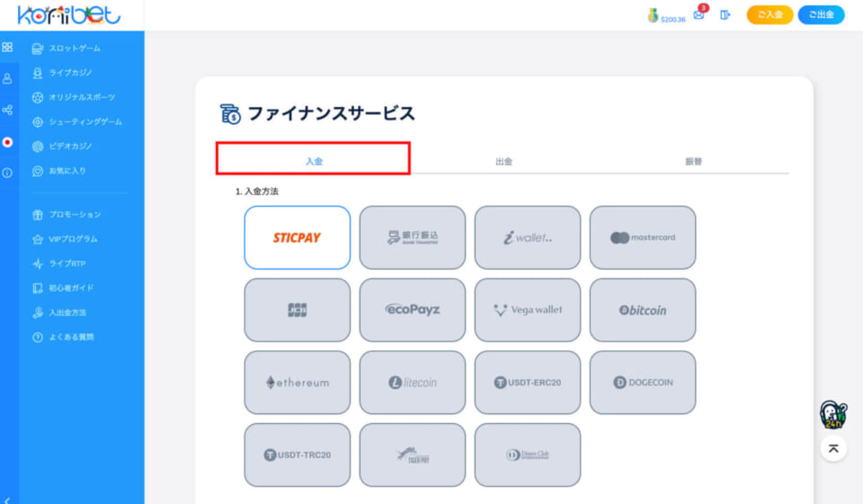Click the logout icon in header
This screenshot has width=863, height=504.
tap(725, 15)
